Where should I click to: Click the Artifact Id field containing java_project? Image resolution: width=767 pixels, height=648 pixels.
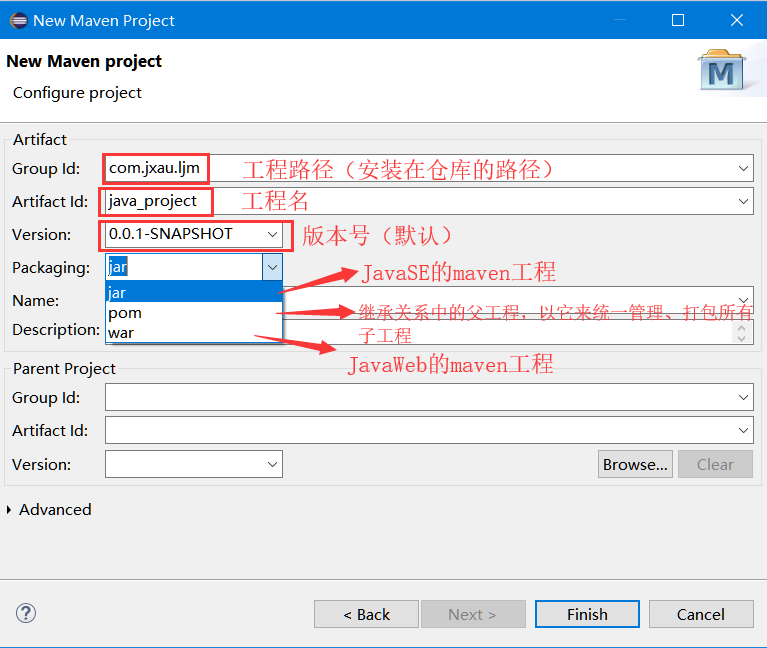[429, 201]
